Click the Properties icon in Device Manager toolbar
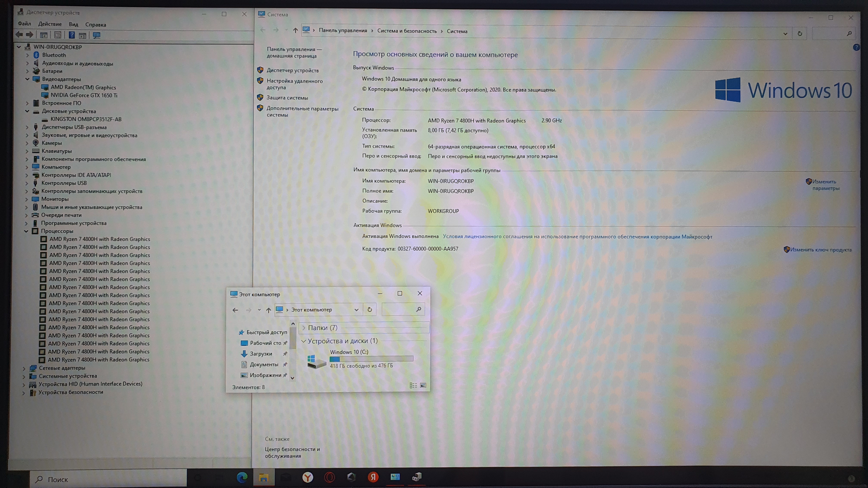Viewport: 868px width, 488px height. click(58, 35)
